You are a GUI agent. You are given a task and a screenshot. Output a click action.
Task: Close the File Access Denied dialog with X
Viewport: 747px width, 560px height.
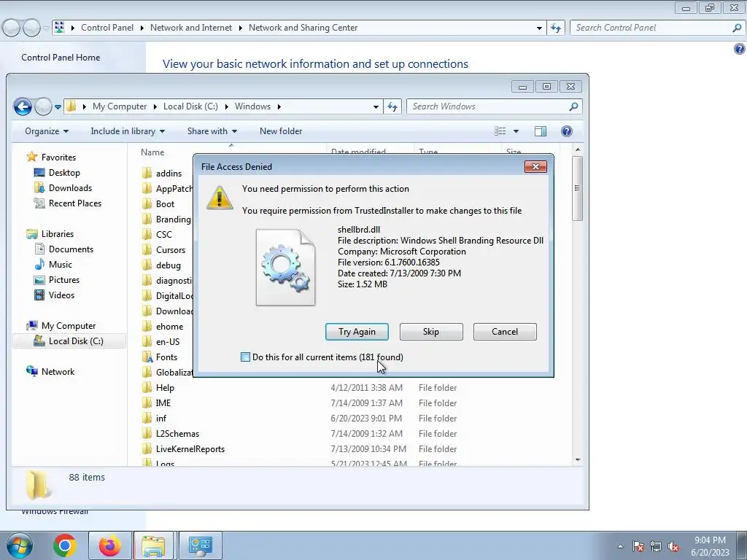(535, 167)
